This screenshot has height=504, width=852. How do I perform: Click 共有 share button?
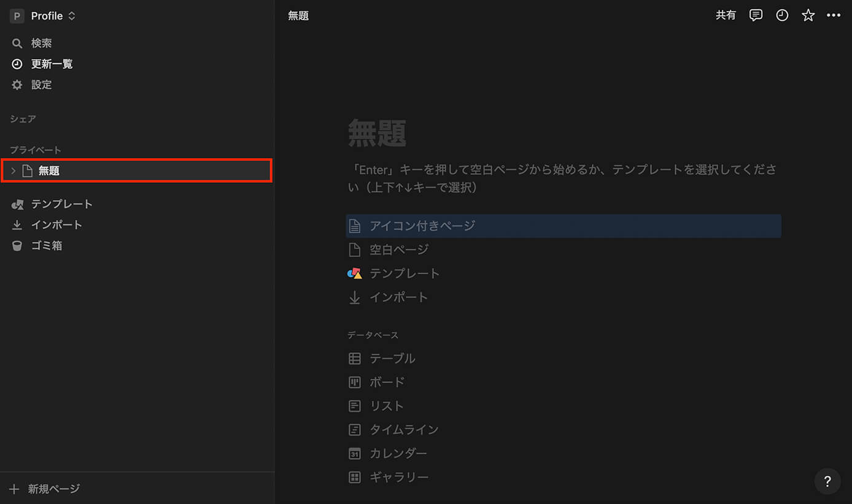point(726,15)
